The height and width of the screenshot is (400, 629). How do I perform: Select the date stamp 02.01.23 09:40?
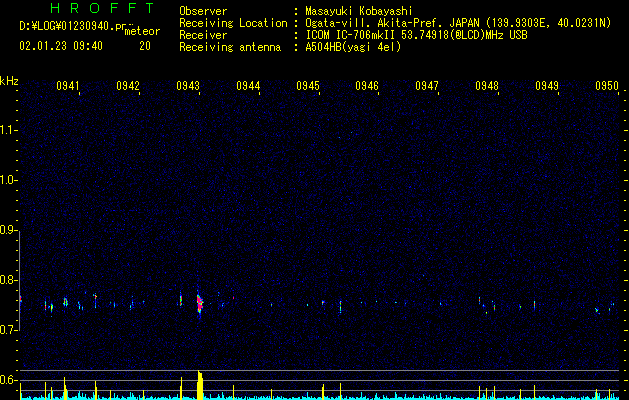coord(61,46)
